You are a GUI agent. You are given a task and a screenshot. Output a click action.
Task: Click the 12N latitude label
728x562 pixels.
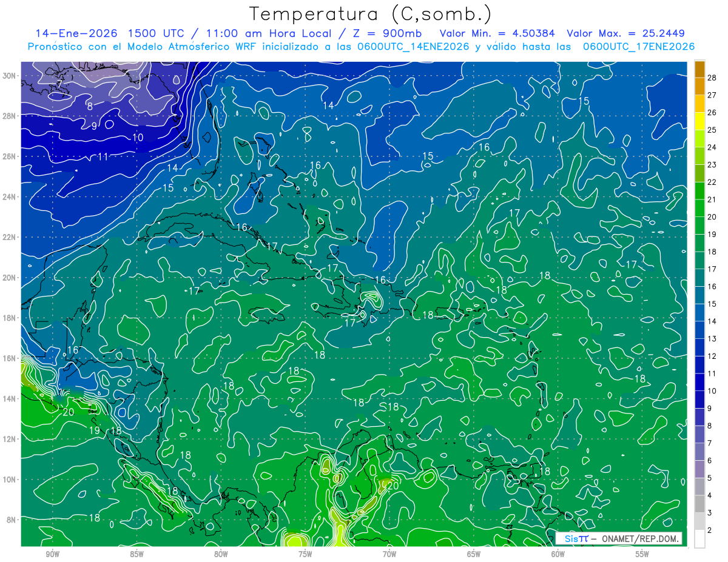coord(10,439)
